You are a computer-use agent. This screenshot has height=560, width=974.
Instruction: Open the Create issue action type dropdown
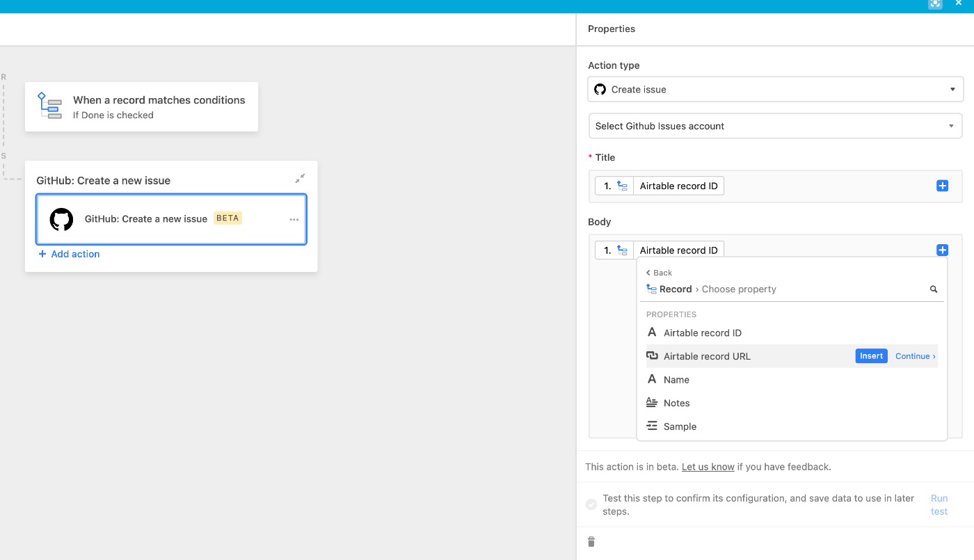click(x=776, y=89)
